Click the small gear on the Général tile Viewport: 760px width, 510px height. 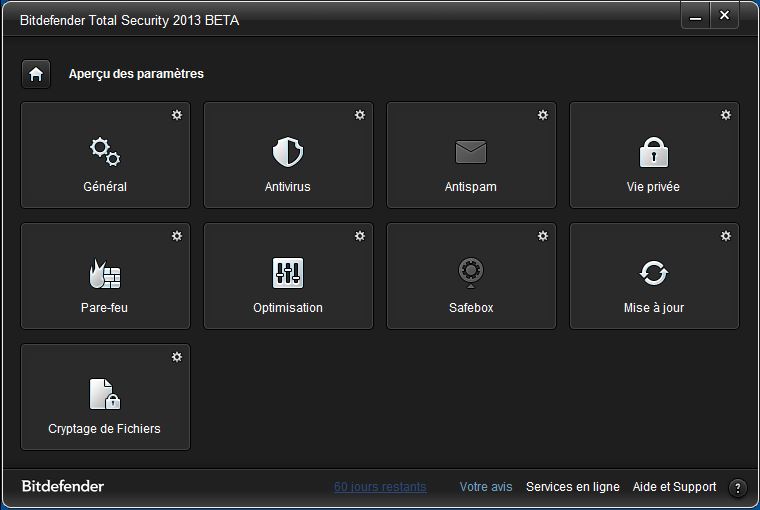coord(177,115)
